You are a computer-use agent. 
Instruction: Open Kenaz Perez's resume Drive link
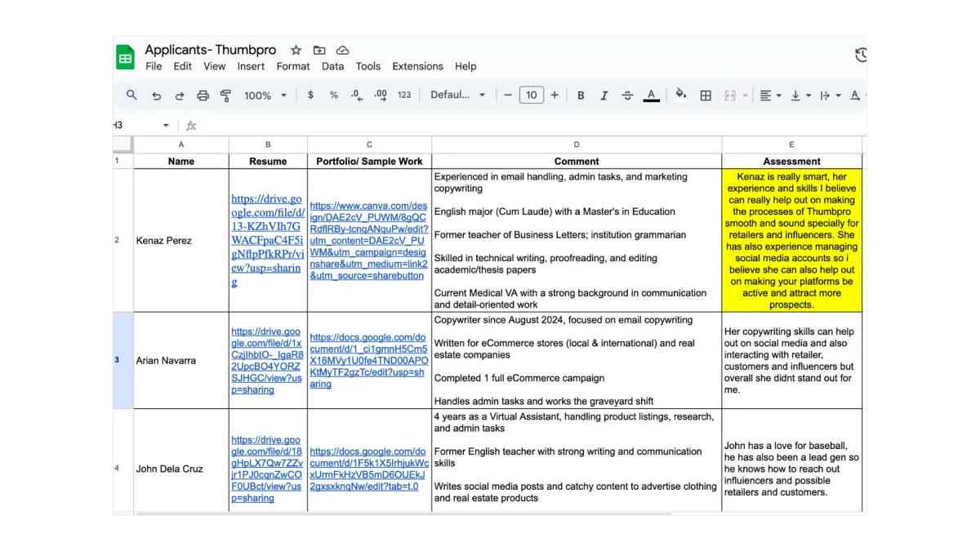(x=267, y=240)
